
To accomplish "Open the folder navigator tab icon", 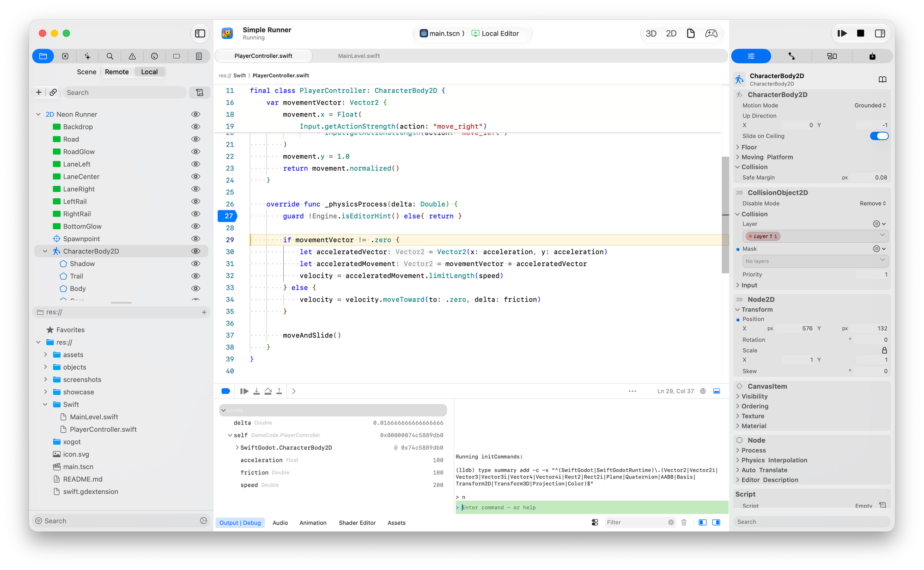I will tap(43, 56).
